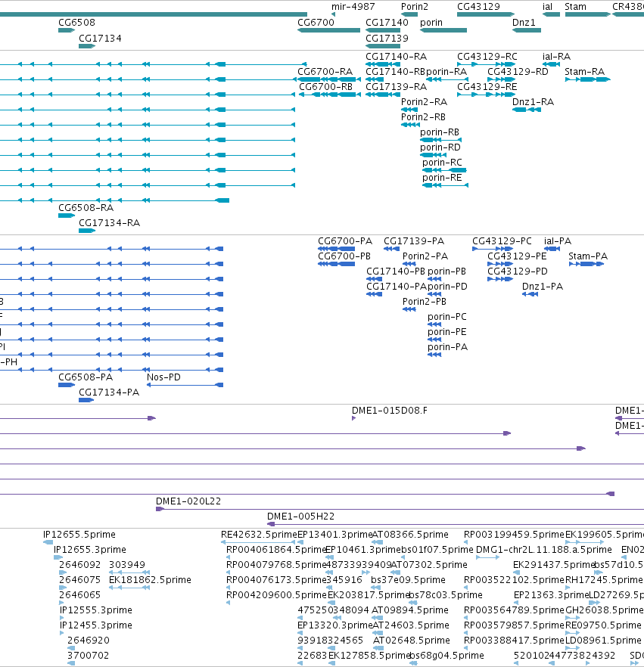This screenshot has height=667, width=644.
Task: Open the CG43129 gene feature
Action: [486, 14]
